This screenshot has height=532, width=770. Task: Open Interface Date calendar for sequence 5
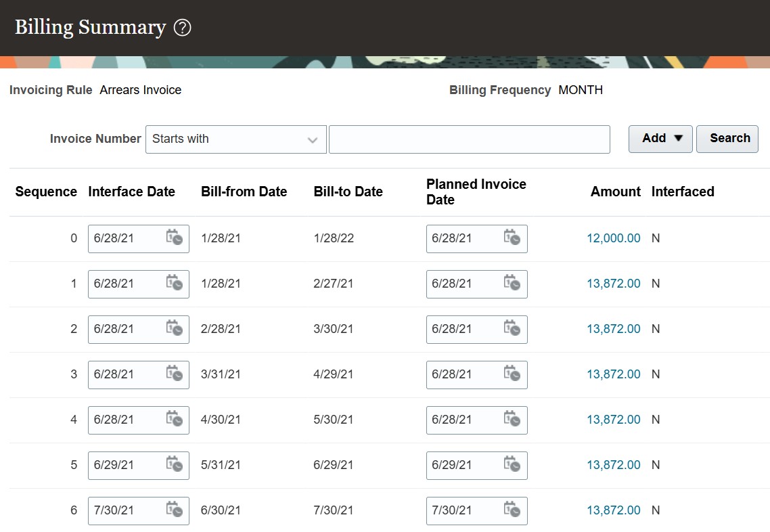pyautogui.click(x=175, y=464)
